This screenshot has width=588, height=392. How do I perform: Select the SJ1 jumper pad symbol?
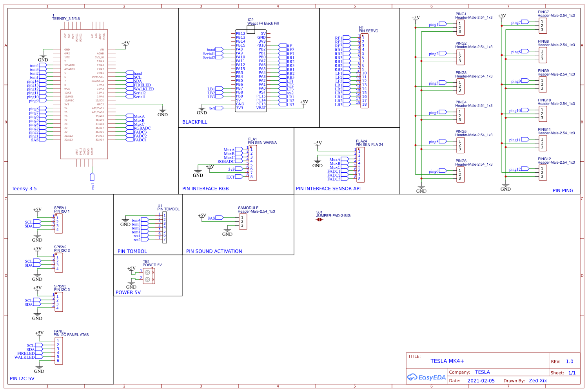[x=319, y=219]
